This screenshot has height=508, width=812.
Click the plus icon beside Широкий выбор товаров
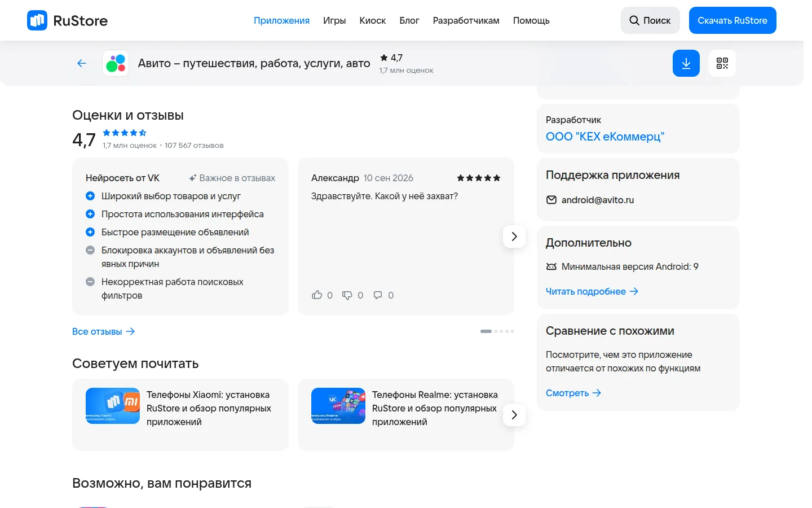(90, 196)
